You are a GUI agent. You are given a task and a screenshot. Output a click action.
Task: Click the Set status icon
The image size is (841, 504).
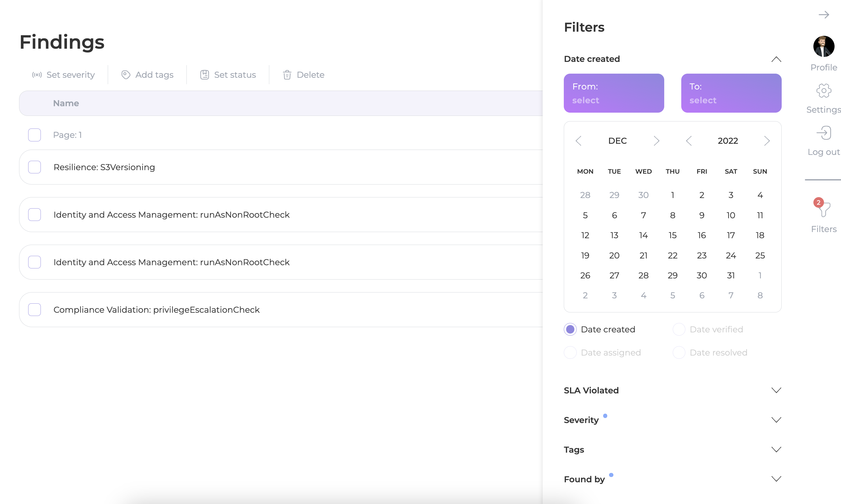pyautogui.click(x=205, y=75)
